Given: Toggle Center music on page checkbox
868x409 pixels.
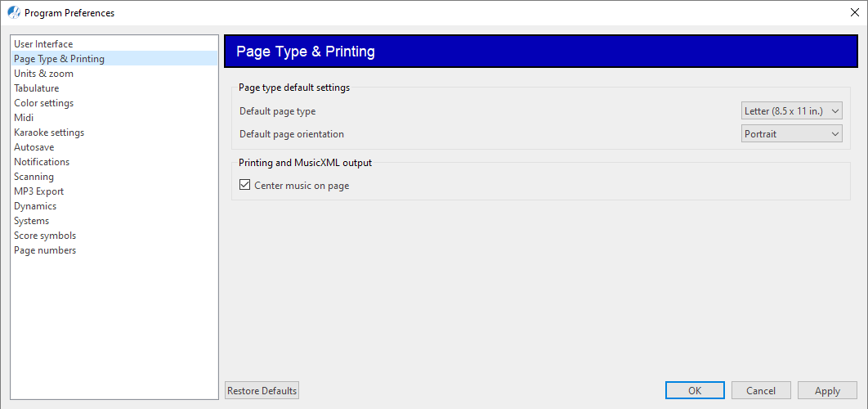Looking at the screenshot, I should click(x=244, y=185).
